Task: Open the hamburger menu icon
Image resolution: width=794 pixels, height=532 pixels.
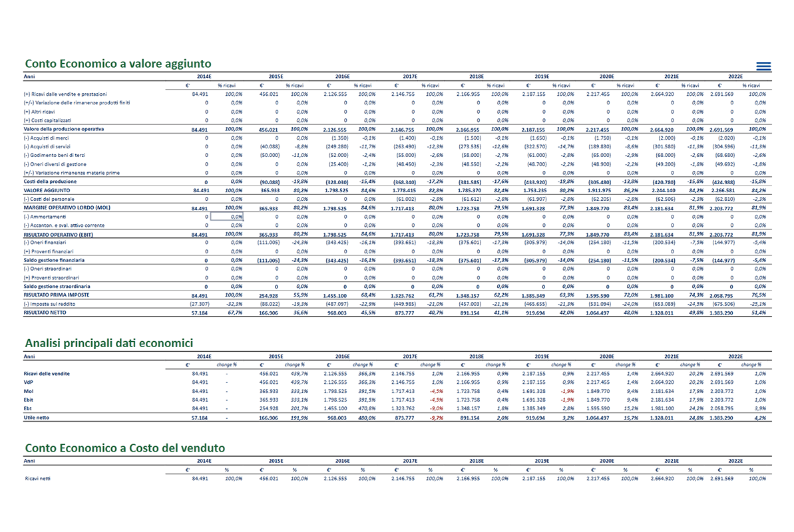Action: point(763,66)
